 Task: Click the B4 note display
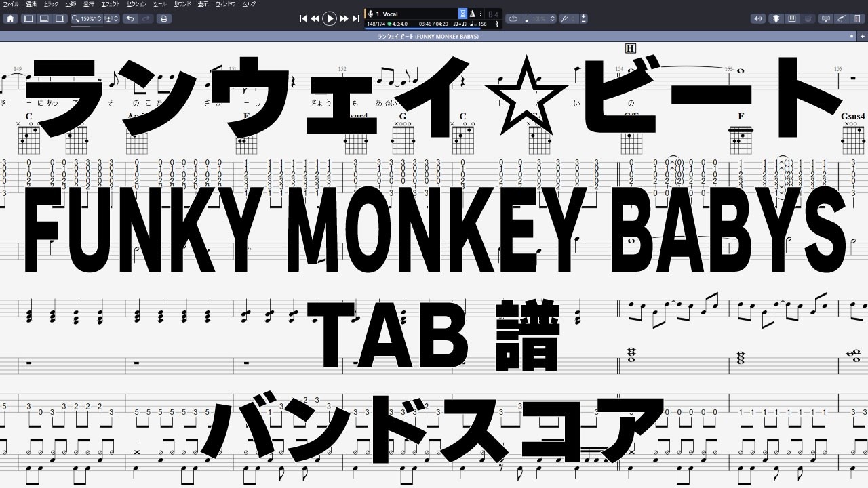coord(493,14)
